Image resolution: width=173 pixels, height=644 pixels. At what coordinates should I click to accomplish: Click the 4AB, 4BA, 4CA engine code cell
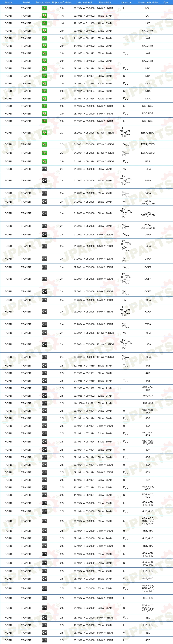[148, 388]
